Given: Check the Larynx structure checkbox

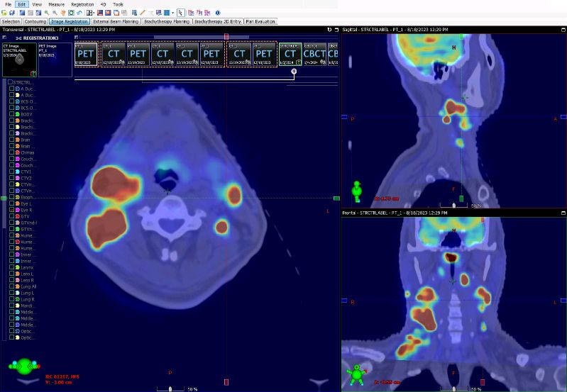Looking at the screenshot, I should (x=11, y=267).
